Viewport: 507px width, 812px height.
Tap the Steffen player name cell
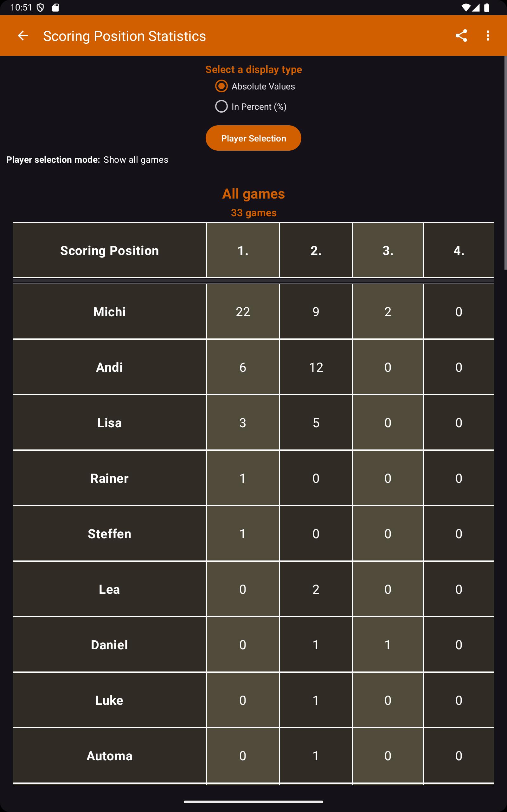[109, 534]
